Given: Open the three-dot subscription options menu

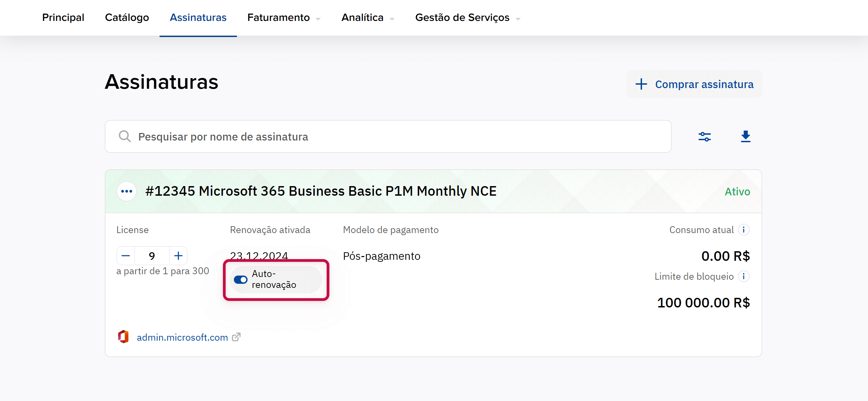Looking at the screenshot, I should click(x=127, y=191).
